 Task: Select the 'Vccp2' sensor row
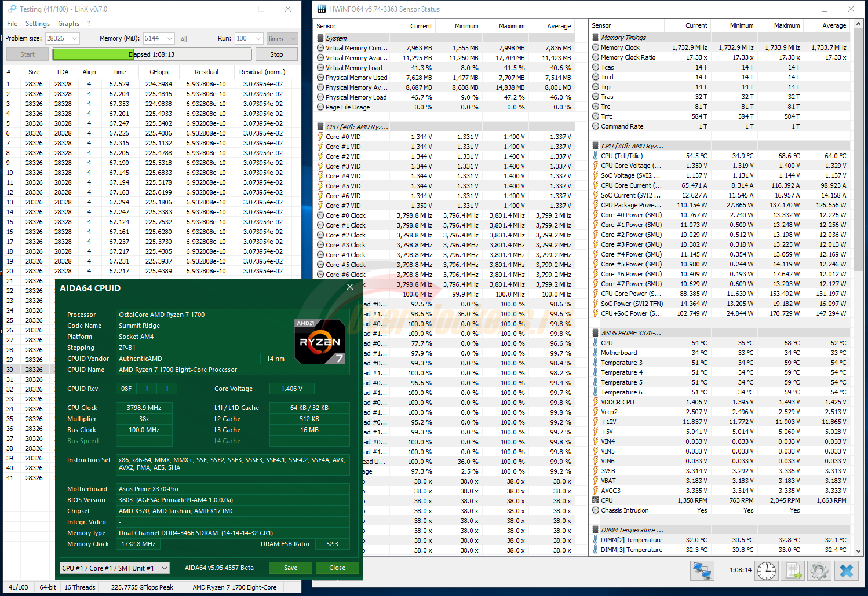point(721,412)
